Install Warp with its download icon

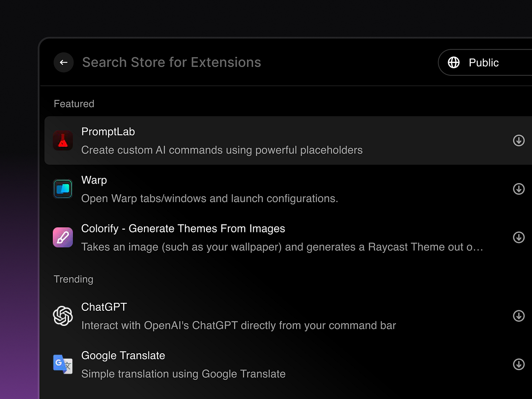tap(519, 189)
